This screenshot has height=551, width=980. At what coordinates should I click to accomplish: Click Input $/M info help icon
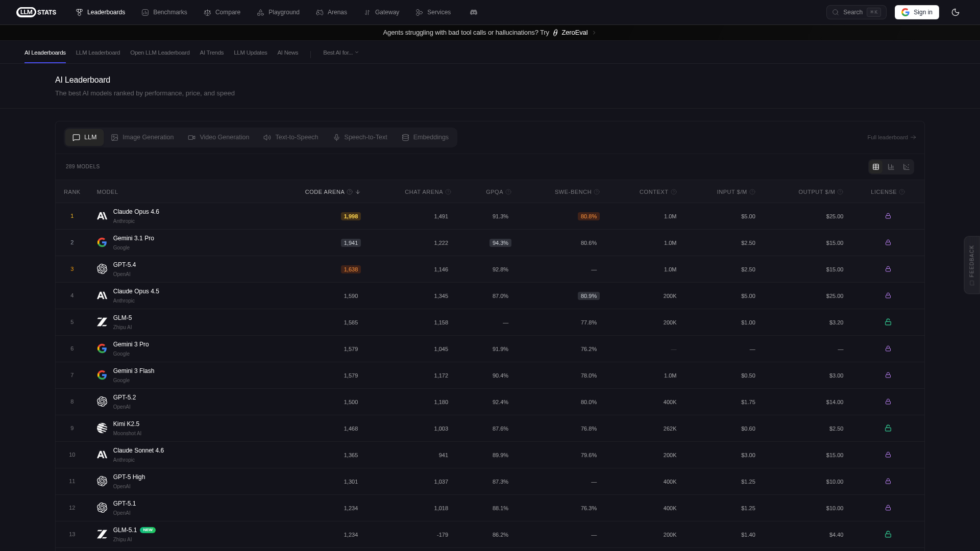[x=752, y=192]
